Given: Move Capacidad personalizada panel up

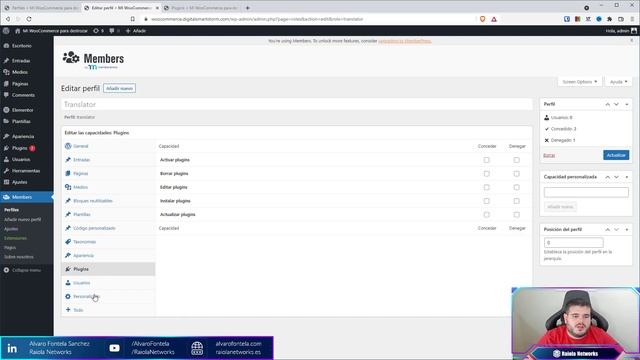Looking at the screenshot, I should (608, 177).
